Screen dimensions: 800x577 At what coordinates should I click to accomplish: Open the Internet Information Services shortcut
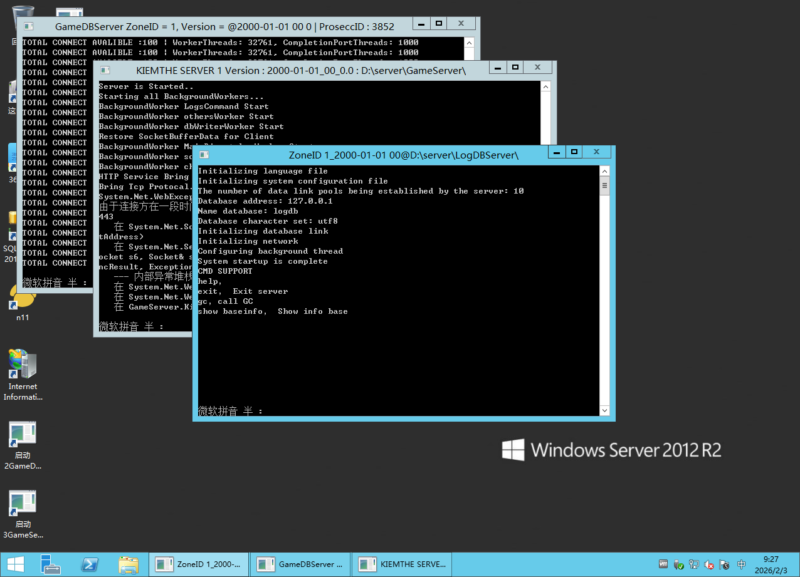(22, 364)
